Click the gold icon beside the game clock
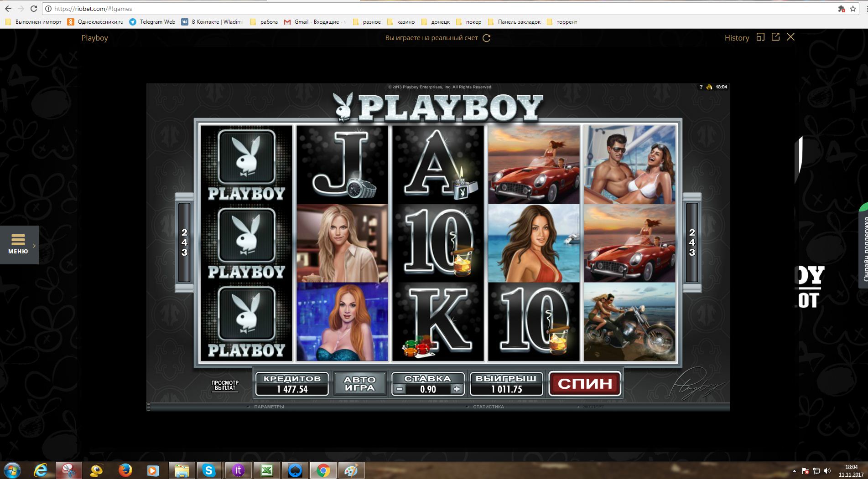This screenshot has height=479, width=868. pyautogui.click(x=709, y=87)
